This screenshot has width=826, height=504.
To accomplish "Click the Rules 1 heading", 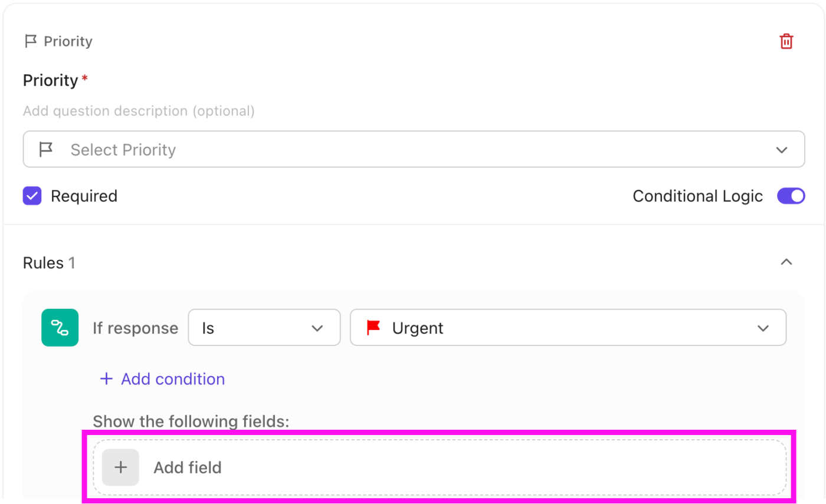I will [x=49, y=263].
